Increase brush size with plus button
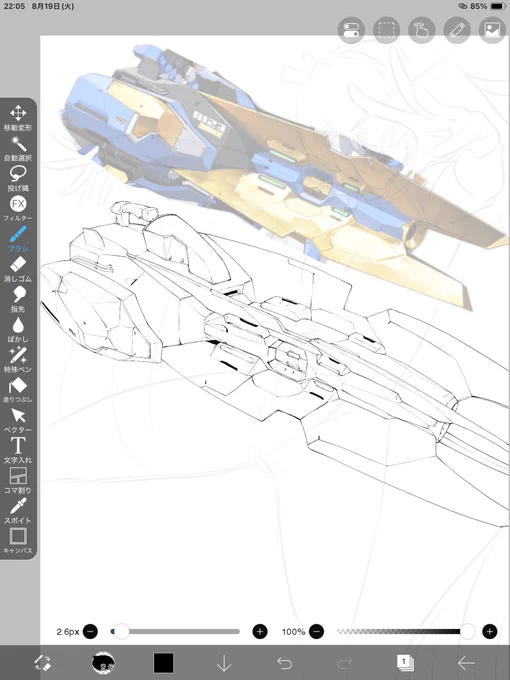Image resolution: width=510 pixels, height=680 pixels. pyautogui.click(x=260, y=631)
